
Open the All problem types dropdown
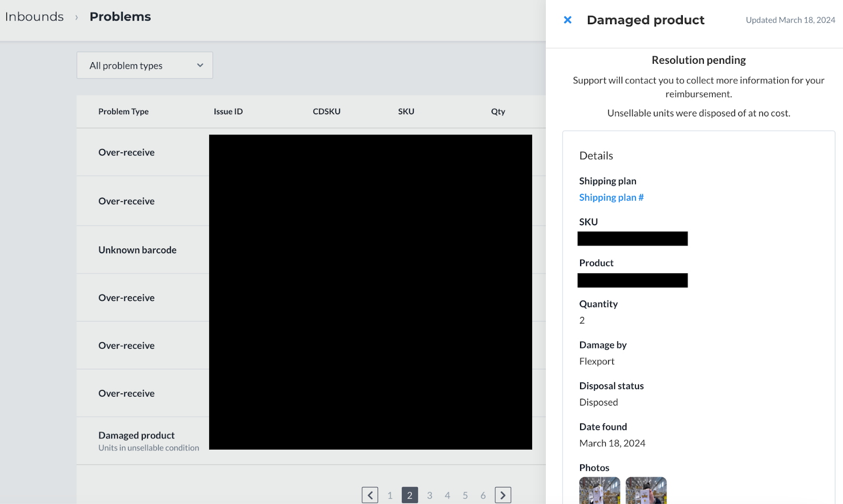point(145,65)
